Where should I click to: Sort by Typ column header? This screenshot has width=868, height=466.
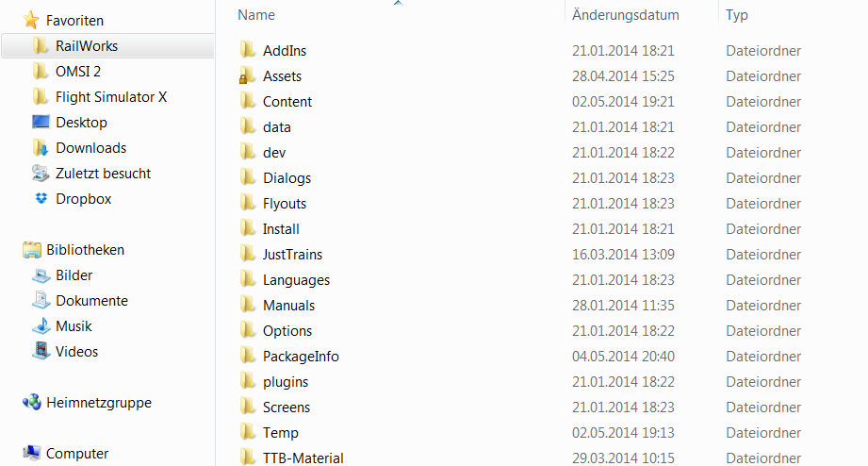click(737, 15)
